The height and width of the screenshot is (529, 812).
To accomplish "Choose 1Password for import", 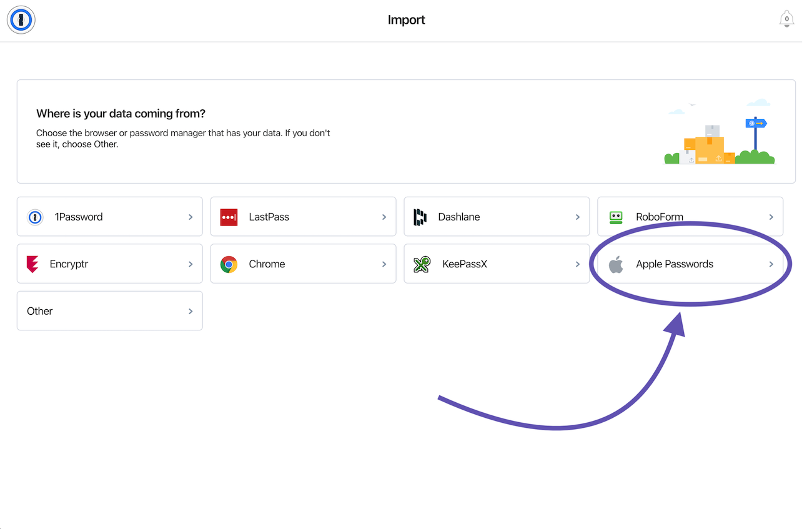I will click(x=109, y=217).
